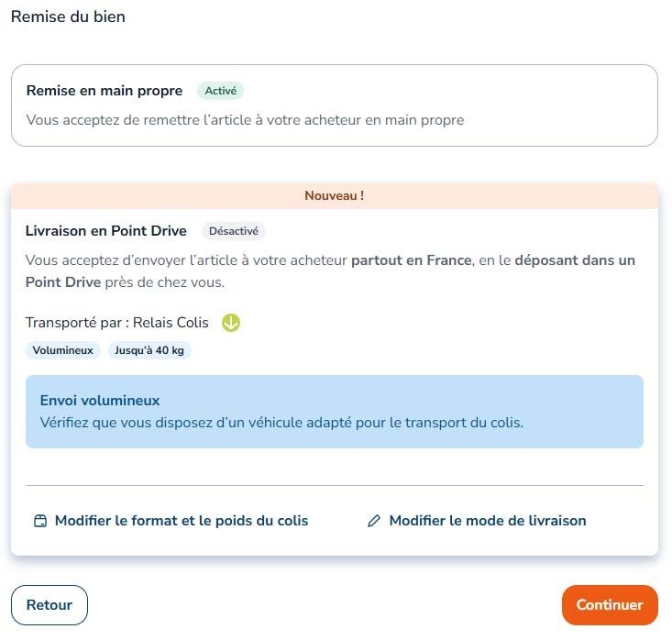Click the main propre acceptance description text
672x640 pixels.
(x=245, y=120)
